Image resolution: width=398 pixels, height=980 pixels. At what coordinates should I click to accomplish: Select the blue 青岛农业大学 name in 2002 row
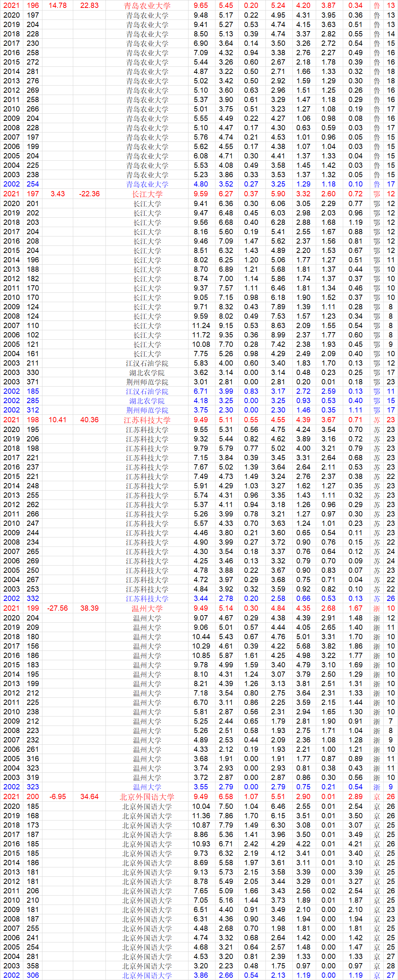147,184
